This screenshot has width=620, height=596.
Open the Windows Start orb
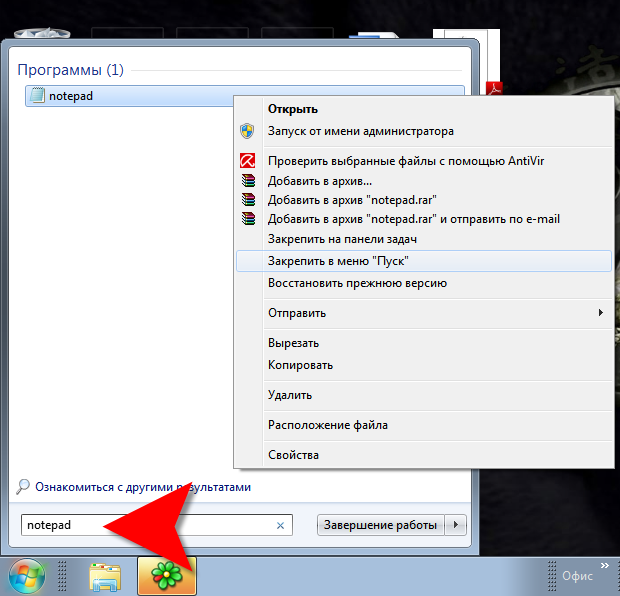[x=28, y=576]
